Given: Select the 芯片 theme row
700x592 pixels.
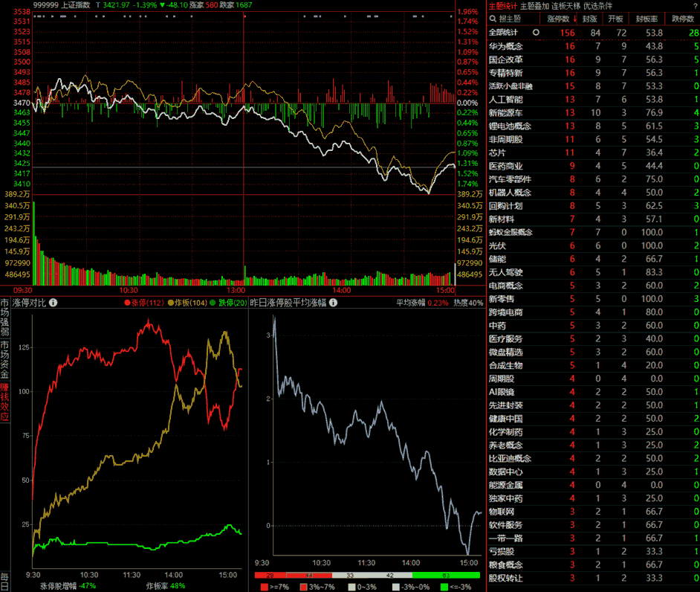Looking at the screenshot, I should [594, 152].
